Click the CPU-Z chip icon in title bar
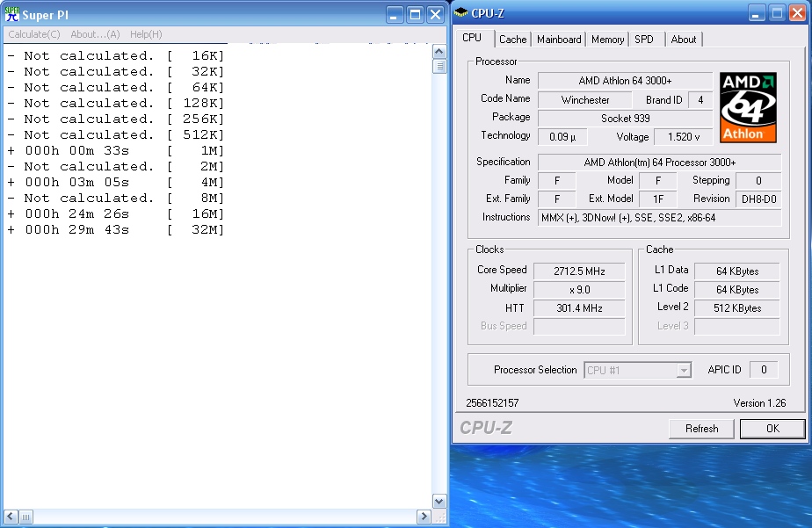Screen dimensions: 812x528 pos(460,12)
